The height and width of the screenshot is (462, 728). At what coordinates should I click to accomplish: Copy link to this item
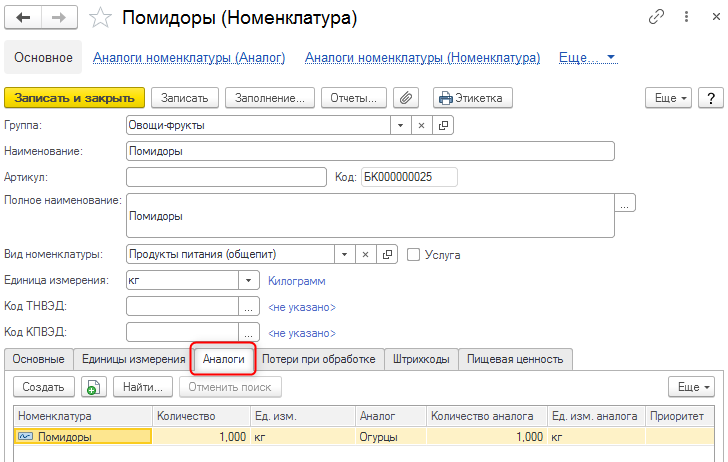pos(657,17)
